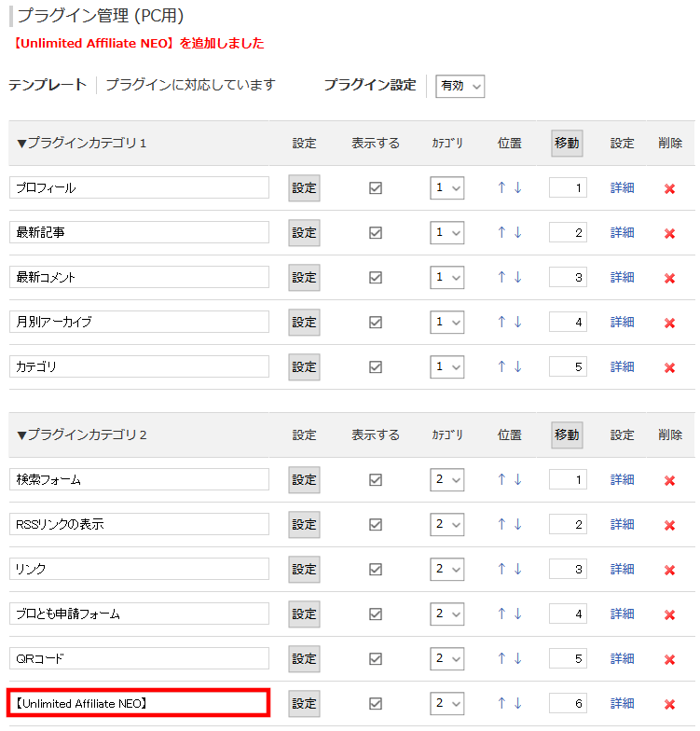Uncheck 表示する for プロフィール
Image resolution: width=700 pixels, height=731 pixels.
coord(376,188)
